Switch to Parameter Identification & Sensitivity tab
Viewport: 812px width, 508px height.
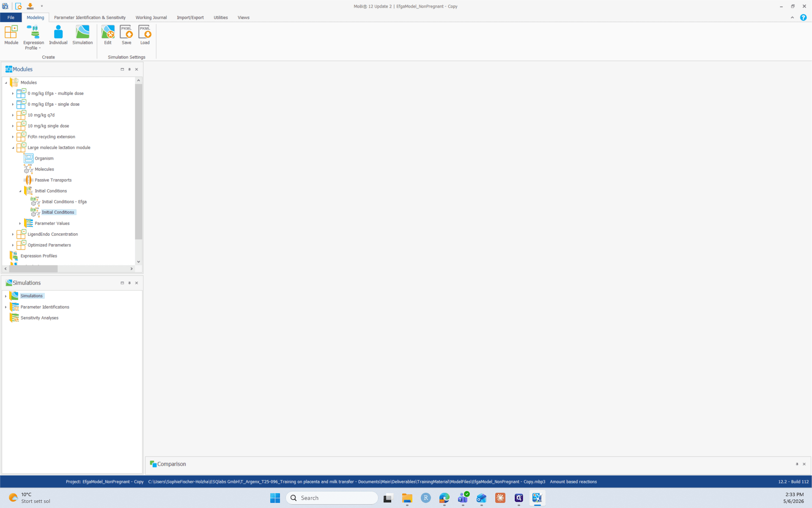[x=90, y=17]
